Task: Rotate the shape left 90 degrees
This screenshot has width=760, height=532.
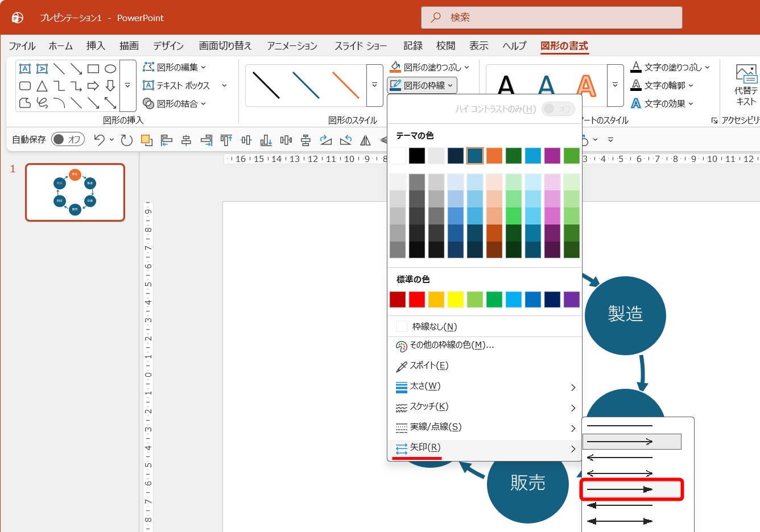Action: tap(346, 140)
